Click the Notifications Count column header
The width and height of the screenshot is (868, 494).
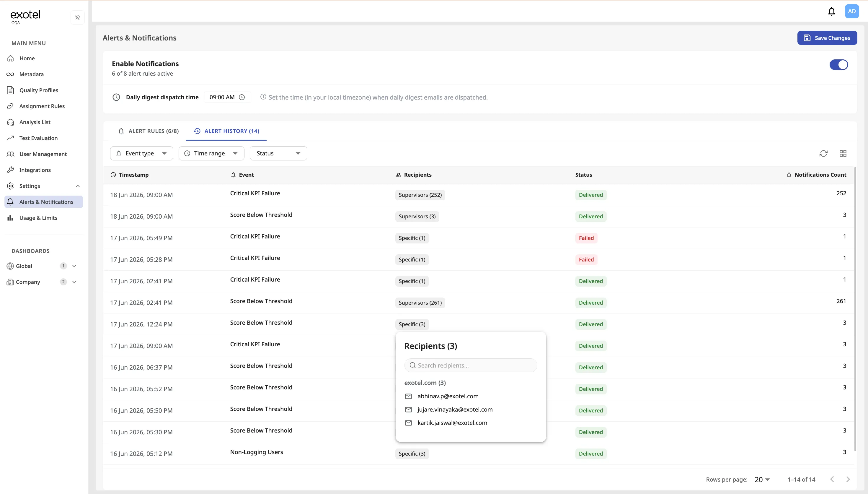(816, 175)
